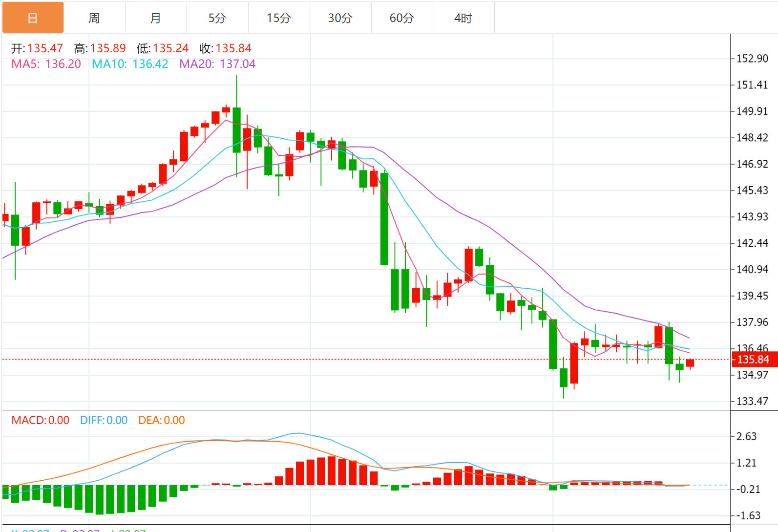The image size is (778, 532).
Task: Switch to the 月 monthly tab
Action: pos(156,18)
